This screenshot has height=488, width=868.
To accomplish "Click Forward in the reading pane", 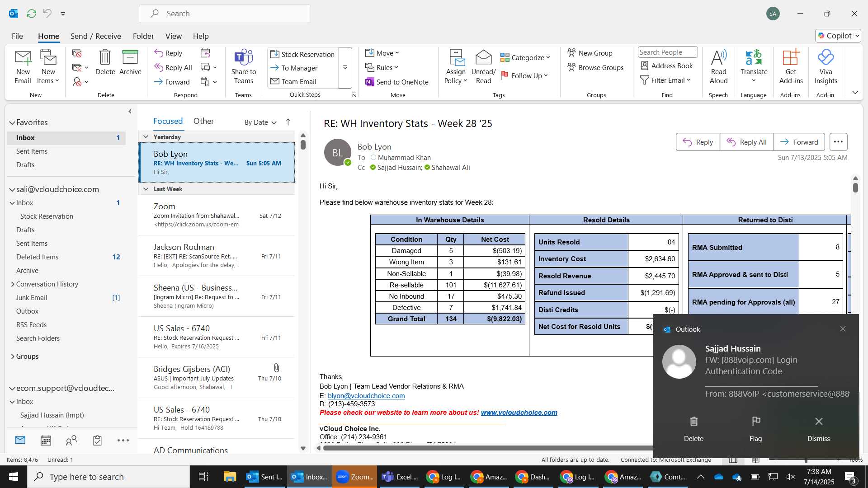I will (x=799, y=142).
